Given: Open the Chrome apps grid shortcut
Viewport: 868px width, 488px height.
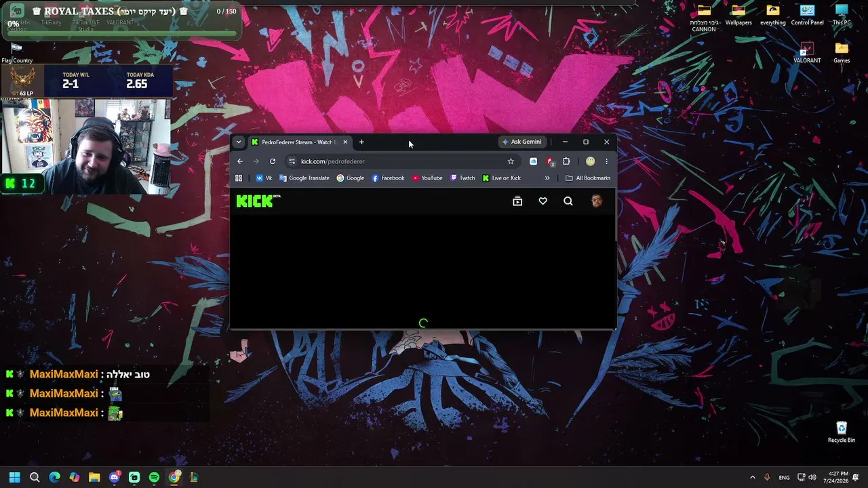Looking at the screenshot, I should click(239, 178).
